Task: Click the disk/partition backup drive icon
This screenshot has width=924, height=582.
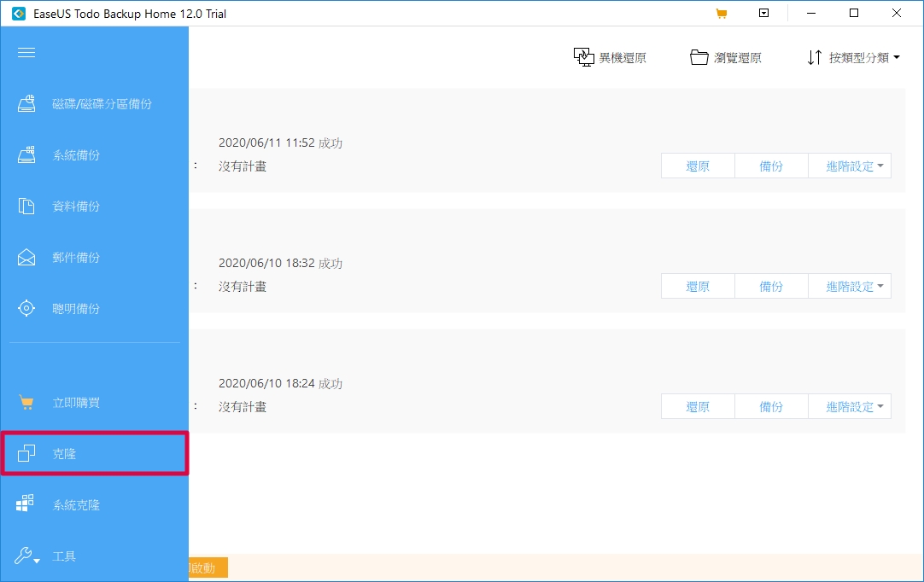Action: pos(26,103)
